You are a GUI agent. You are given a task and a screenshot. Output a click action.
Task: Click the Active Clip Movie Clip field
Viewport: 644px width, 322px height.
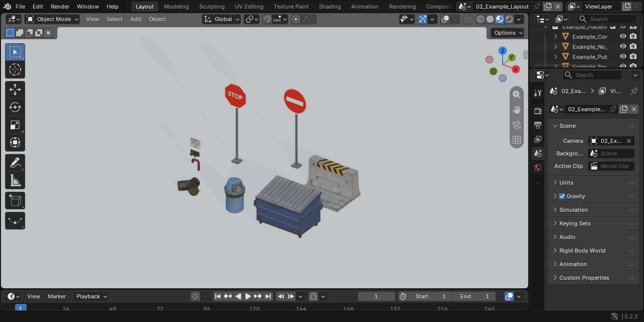tap(611, 166)
